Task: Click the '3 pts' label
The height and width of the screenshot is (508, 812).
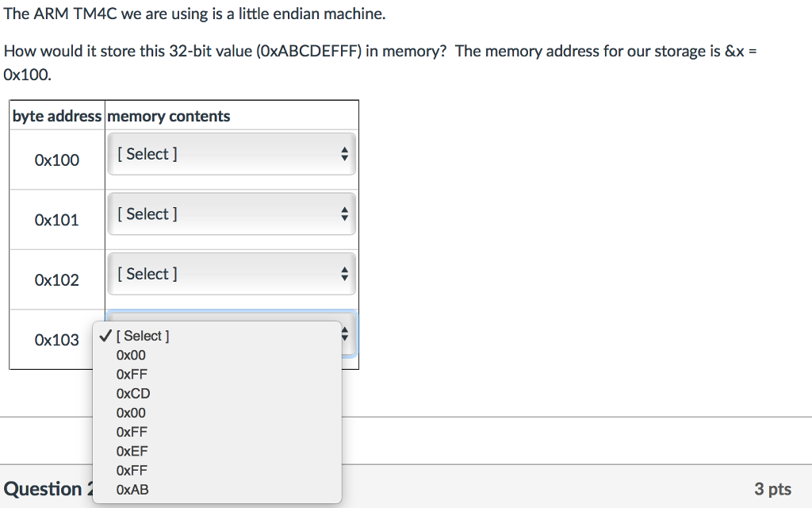Action: pyautogui.click(x=772, y=489)
